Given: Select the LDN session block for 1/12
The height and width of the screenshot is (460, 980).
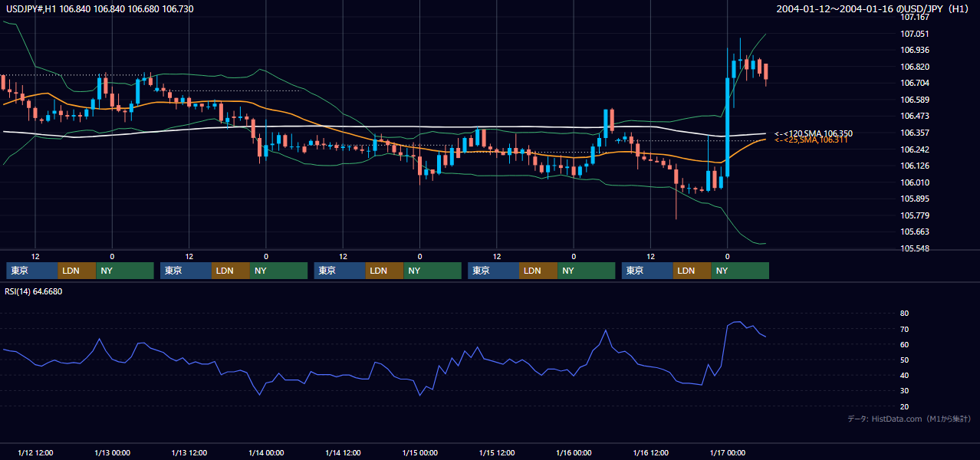Looking at the screenshot, I should click(77, 271).
